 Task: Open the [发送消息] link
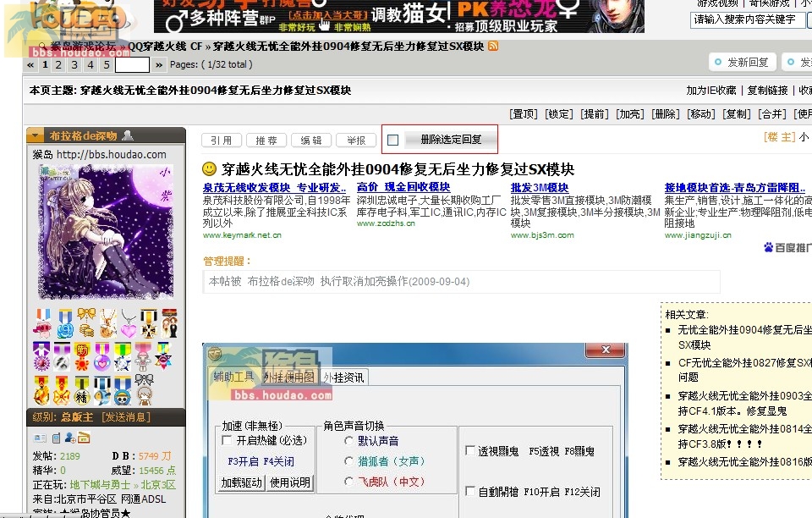126,417
